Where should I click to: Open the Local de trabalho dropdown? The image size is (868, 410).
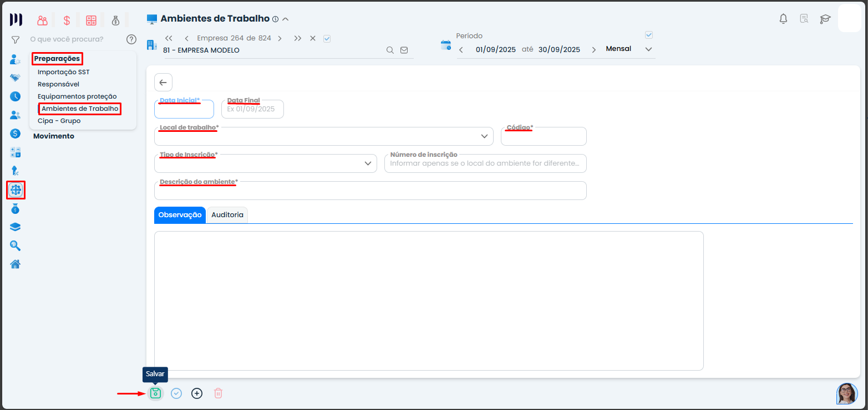484,136
